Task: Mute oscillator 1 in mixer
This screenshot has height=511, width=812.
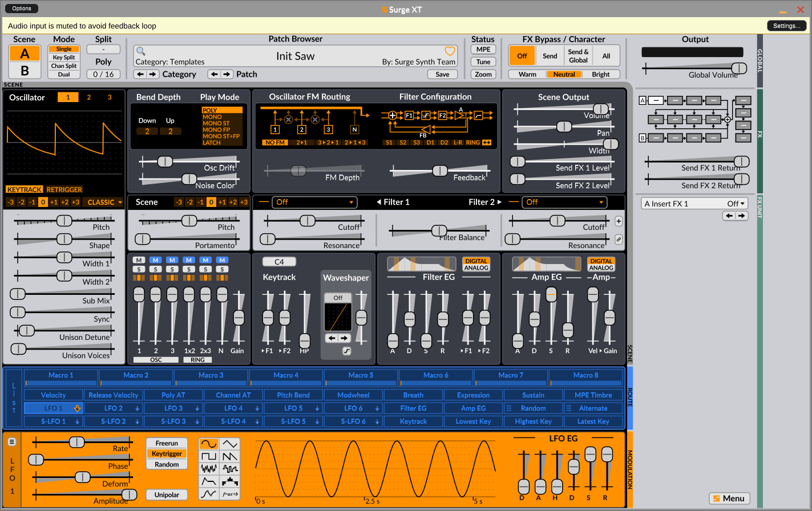Action: [139, 260]
